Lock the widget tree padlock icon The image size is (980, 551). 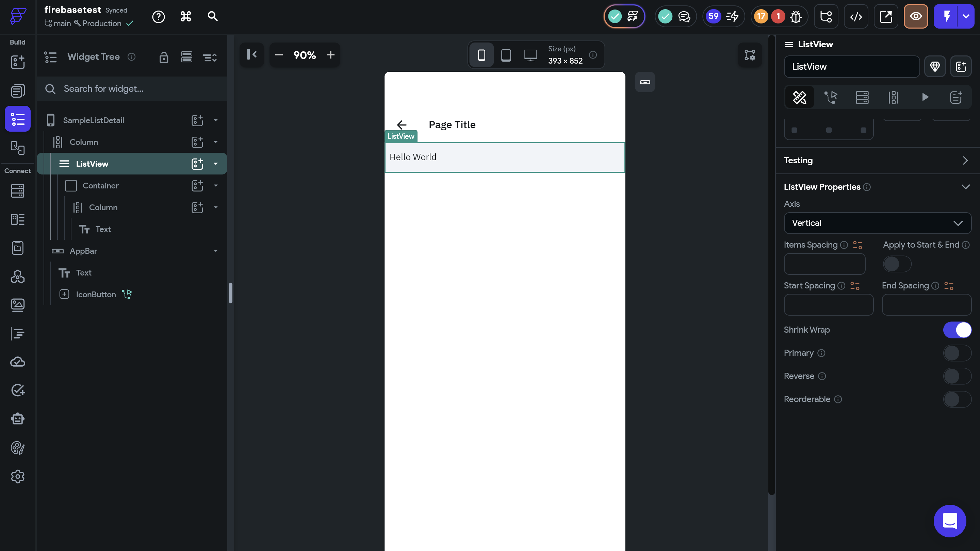click(164, 57)
